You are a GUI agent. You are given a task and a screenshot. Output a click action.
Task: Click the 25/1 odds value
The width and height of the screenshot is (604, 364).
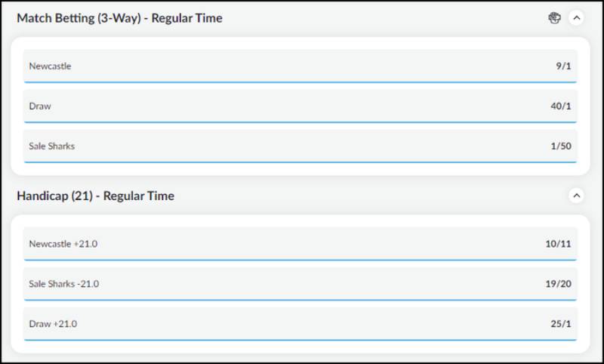point(561,324)
